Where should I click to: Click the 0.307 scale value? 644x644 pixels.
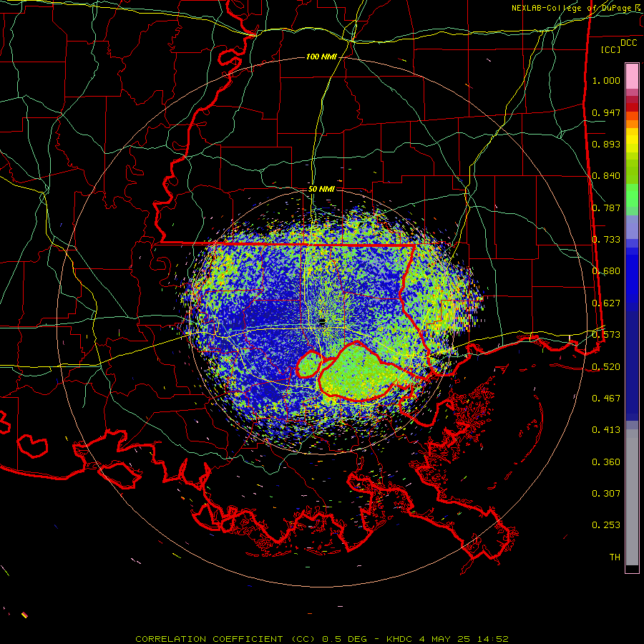point(606,494)
